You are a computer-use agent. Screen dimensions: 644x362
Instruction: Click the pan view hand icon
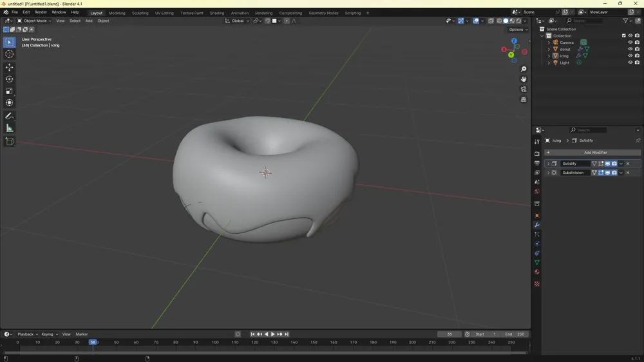[x=523, y=79]
